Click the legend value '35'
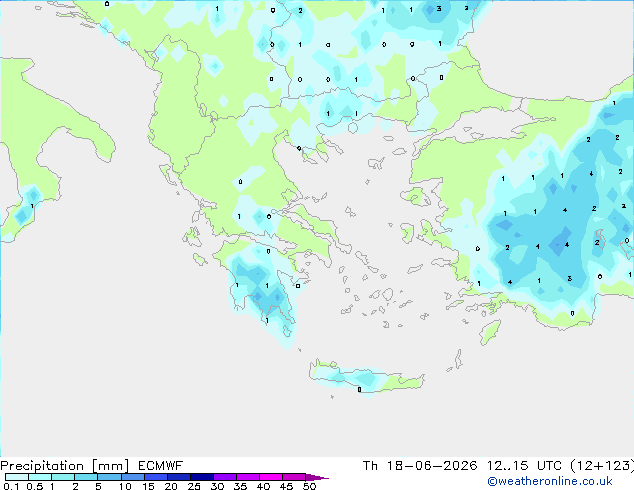 click(x=240, y=486)
